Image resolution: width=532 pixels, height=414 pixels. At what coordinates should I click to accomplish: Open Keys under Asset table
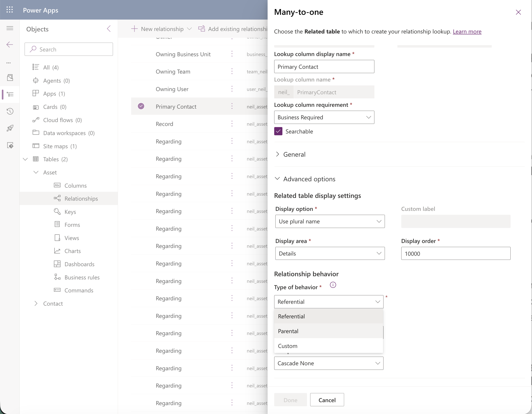click(x=70, y=212)
